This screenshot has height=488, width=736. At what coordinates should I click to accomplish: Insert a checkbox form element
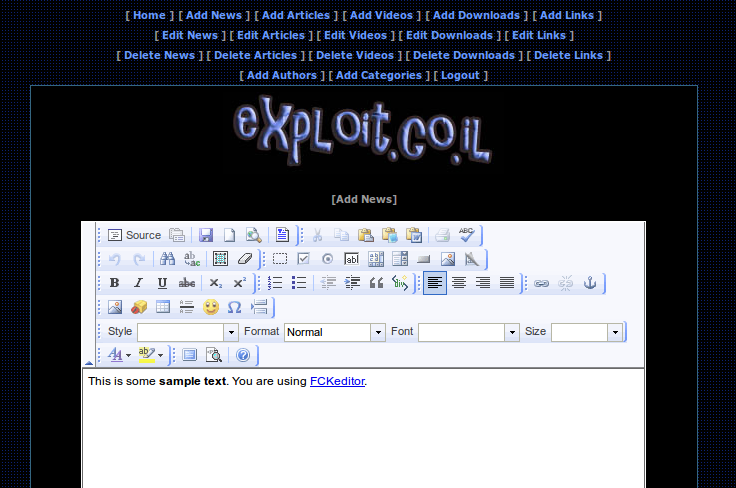click(x=304, y=259)
